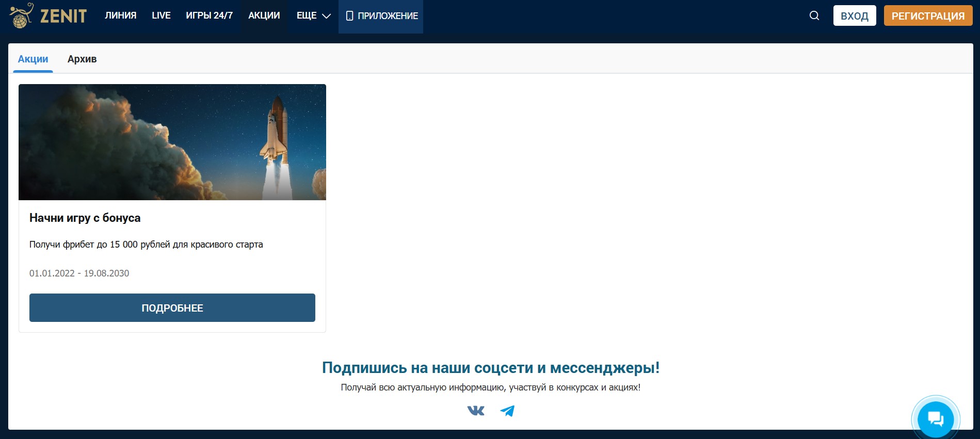
Task: Open the ПРИЛОЖЕНИЕ app page
Action: 381,17
